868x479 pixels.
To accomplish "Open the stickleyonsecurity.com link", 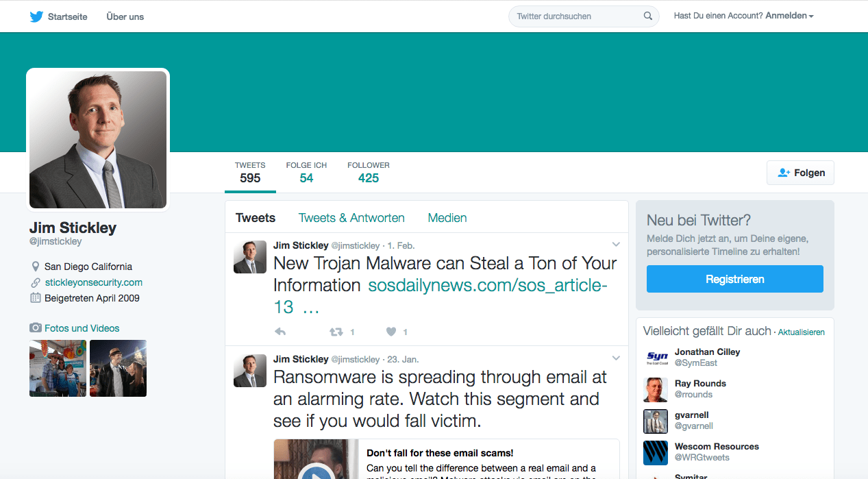I will (x=94, y=282).
